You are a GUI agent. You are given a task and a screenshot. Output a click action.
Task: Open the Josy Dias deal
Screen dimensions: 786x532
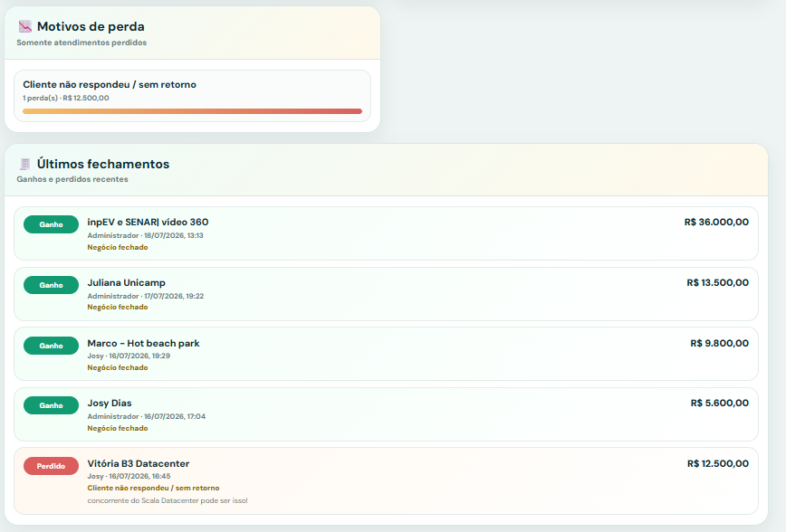coord(110,404)
